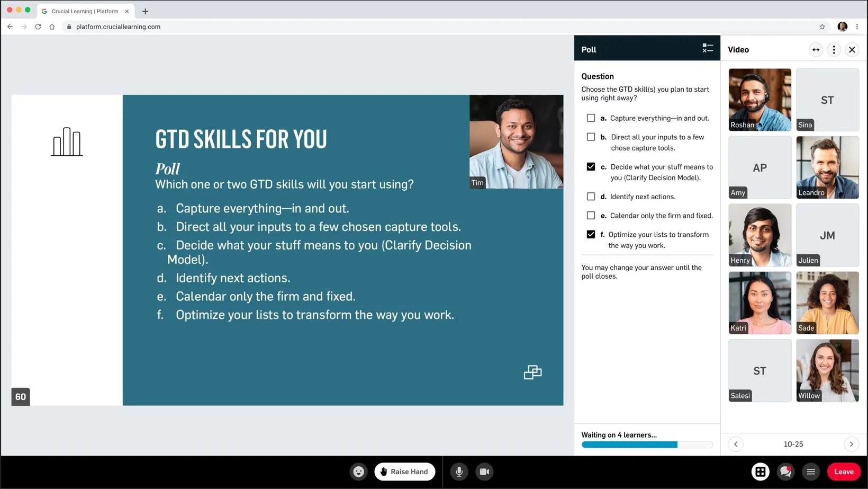Open Video panel three-dot options menu
Viewport: 868px width, 489px height.
click(x=834, y=50)
